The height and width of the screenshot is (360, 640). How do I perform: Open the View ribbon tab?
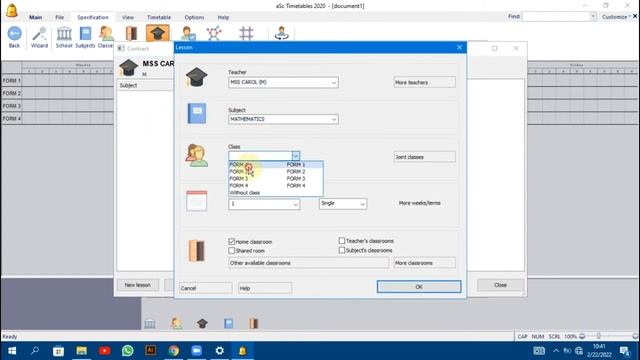click(128, 18)
